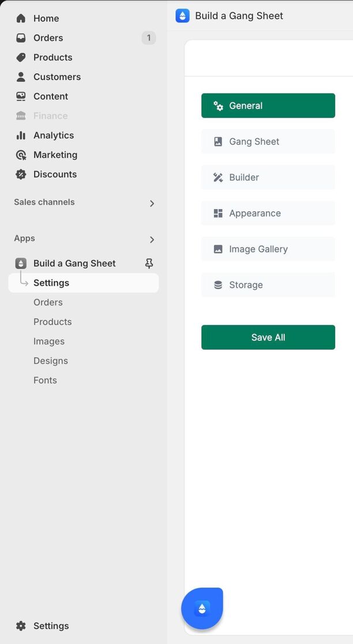353x644 pixels.
Task: Click the Storage database icon
Action: tap(218, 285)
